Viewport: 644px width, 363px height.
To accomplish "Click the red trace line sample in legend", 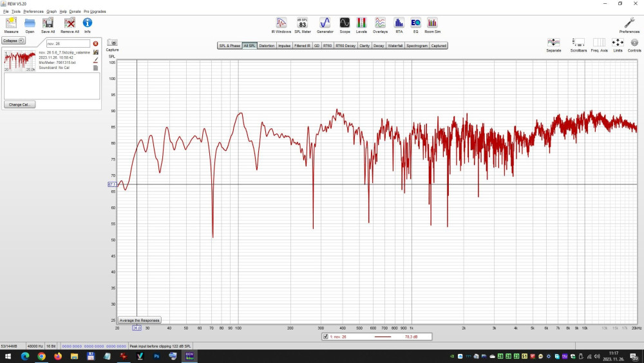I will click(x=383, y=337).
